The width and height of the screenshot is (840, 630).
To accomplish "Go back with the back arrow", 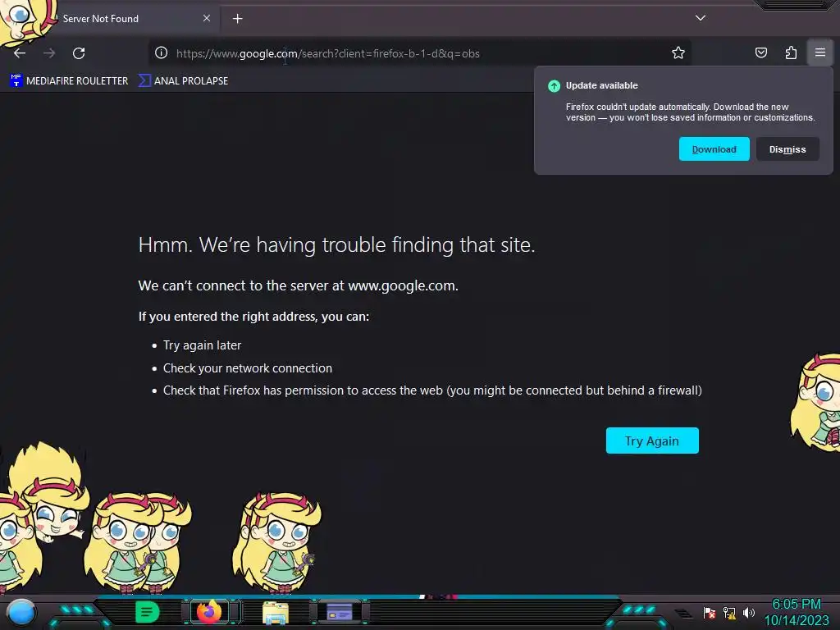I will point(20,53).
